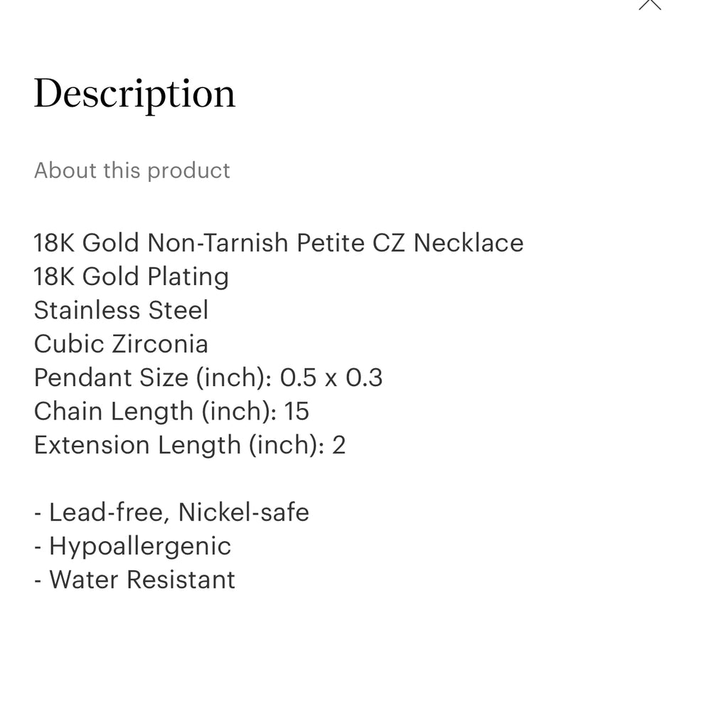Click the 'Pendant Size (inch)' label

click(152, 378)
